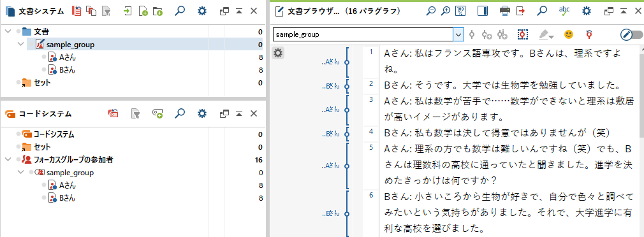
Task: Create a new code with plus icon
Action: tap(157, 113)
